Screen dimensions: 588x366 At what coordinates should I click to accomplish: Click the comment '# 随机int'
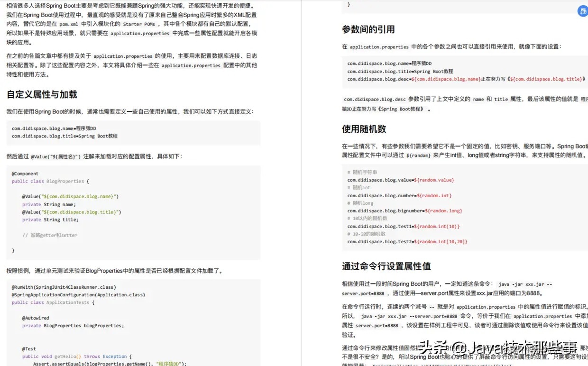(x=359, y=187)
